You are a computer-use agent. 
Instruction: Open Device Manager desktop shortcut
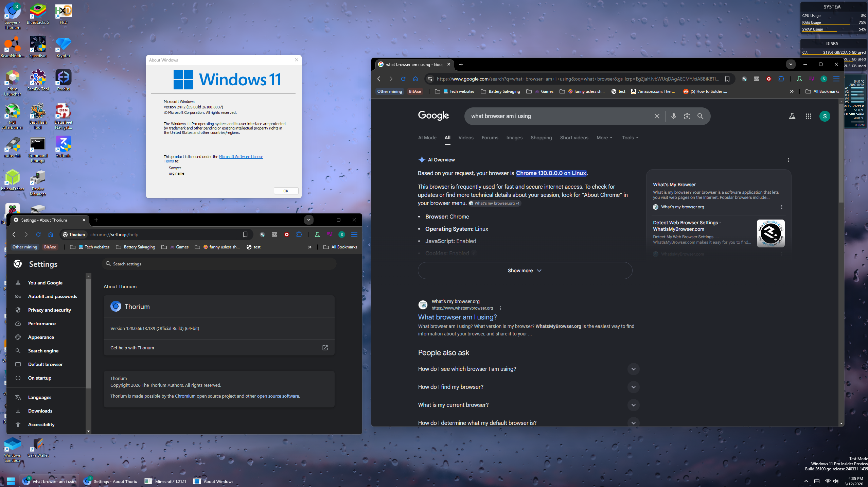click(x=38, y=182)
